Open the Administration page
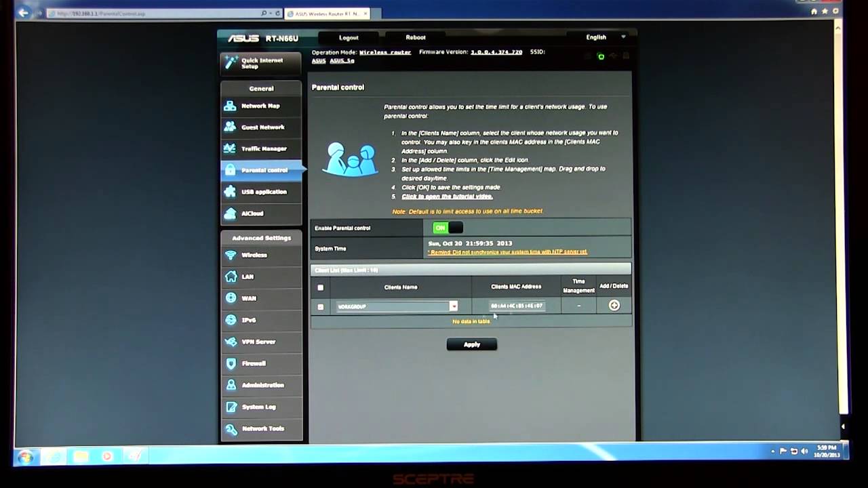Image resolution: width=868 pixels, height=488 pixels. 261,385
